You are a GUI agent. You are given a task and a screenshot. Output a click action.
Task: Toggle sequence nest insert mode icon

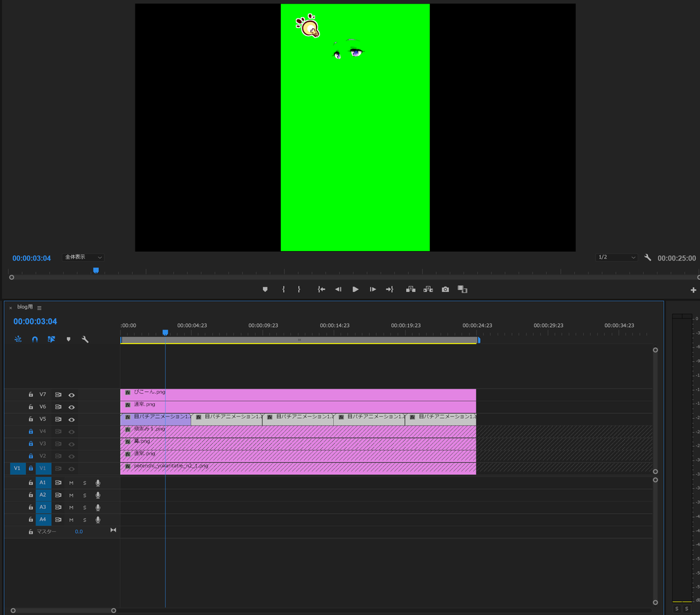coord(18,339)
